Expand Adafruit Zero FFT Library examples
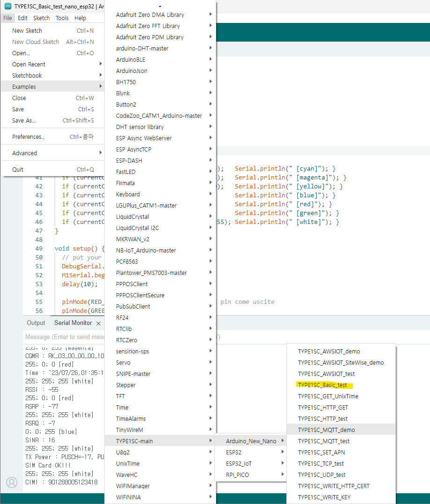Viewport: 430px width, 504px height. [160, 26]
